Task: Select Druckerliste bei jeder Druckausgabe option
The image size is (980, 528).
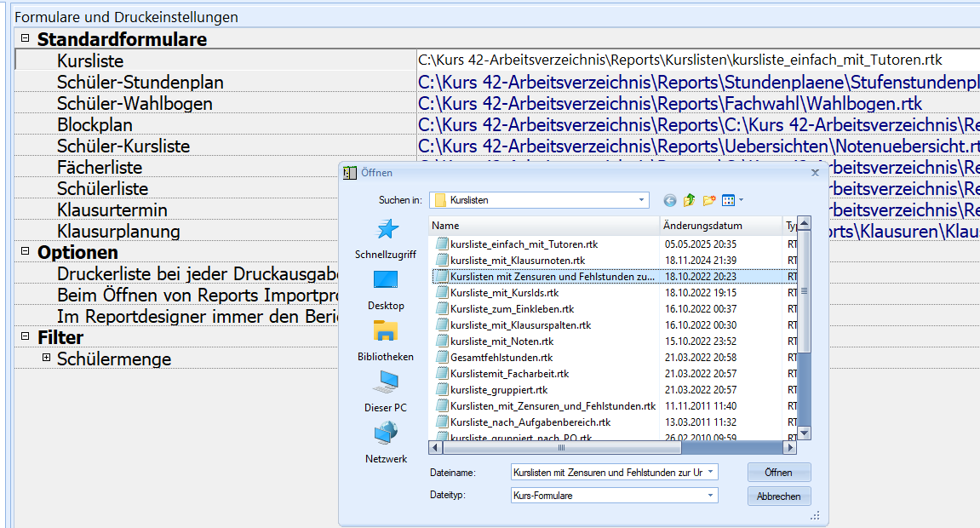Action: (177, 273)
